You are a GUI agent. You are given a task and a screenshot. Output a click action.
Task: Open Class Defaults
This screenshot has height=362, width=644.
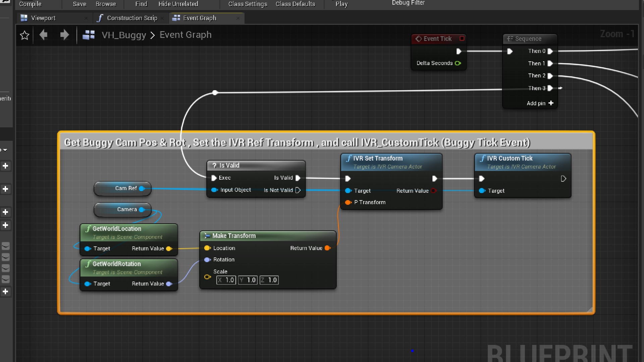pyautogui.click(x=296, y=4)
